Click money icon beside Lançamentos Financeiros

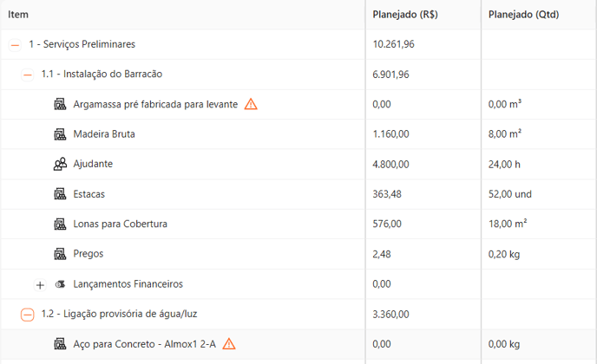coord(60,284)
